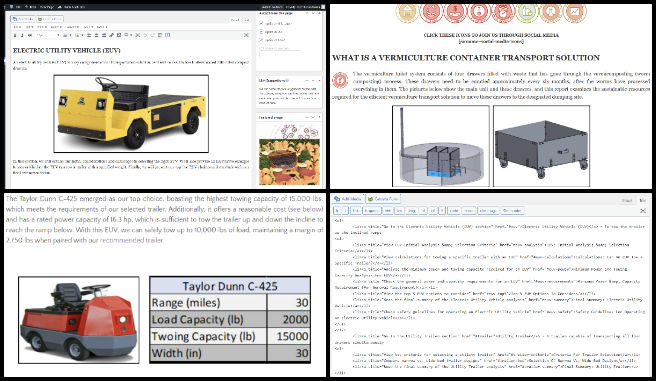The height and width of the screenshot is (381, 656).
Task: Toggle the second checkbox in the sidebar options
Action: [261, 31]
